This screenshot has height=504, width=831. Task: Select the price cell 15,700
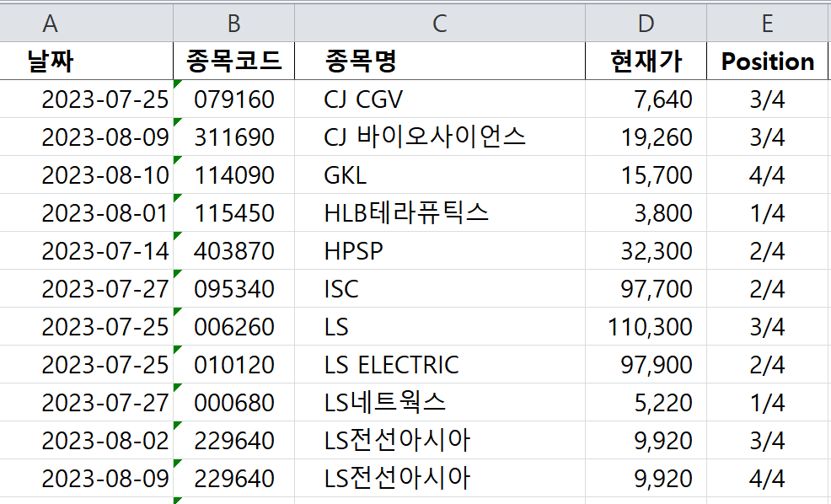(646, 175)
